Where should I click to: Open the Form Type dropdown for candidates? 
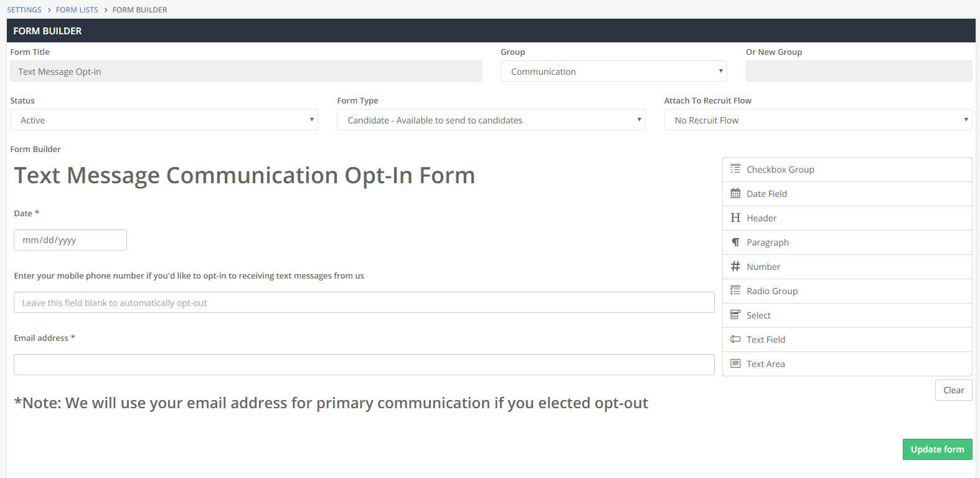point(491,120)
